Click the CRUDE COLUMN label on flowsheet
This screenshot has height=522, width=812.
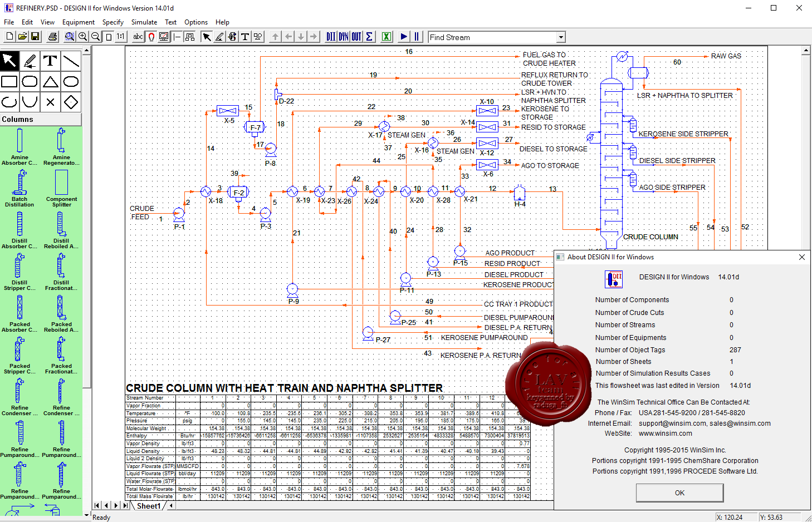click(650, 237)
